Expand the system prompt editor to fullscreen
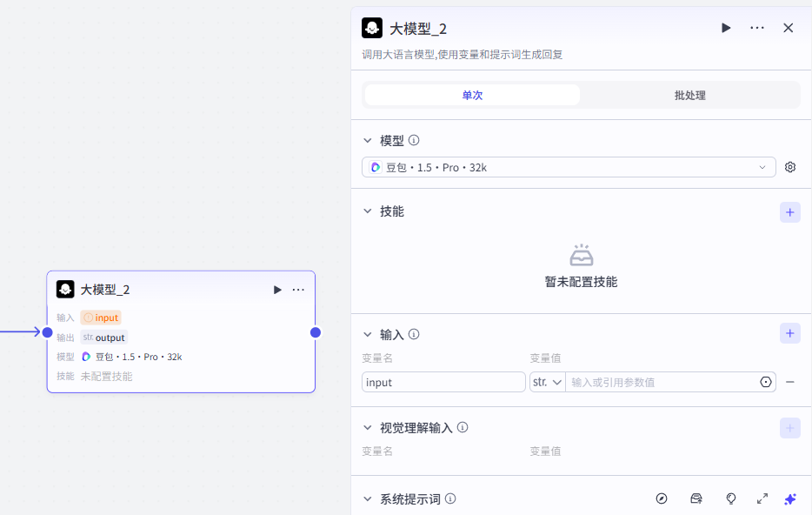Screen dimensions: 812x515 [x=762, y=498]
